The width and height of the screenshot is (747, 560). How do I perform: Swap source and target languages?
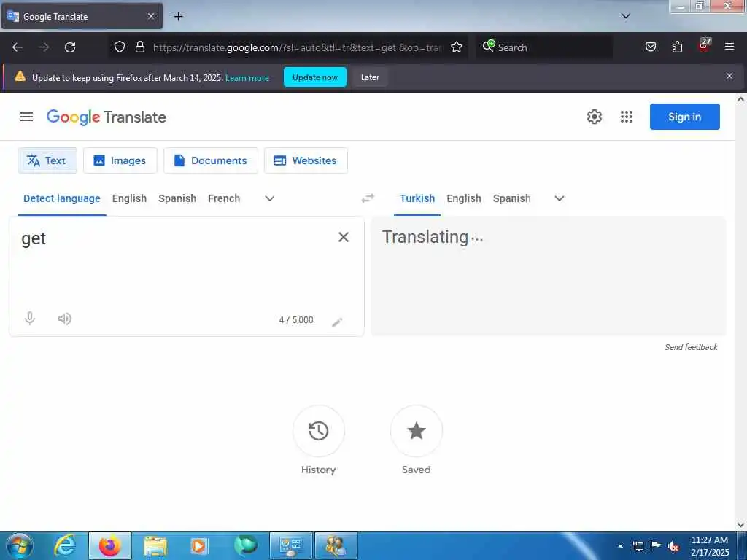[x=368, y=198]
